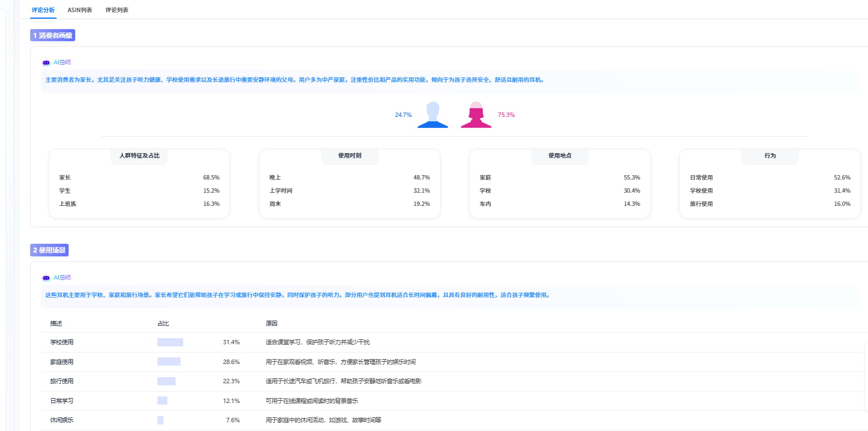
Task: Select the 2 使用场景 section badge
Action: (49, 250)
